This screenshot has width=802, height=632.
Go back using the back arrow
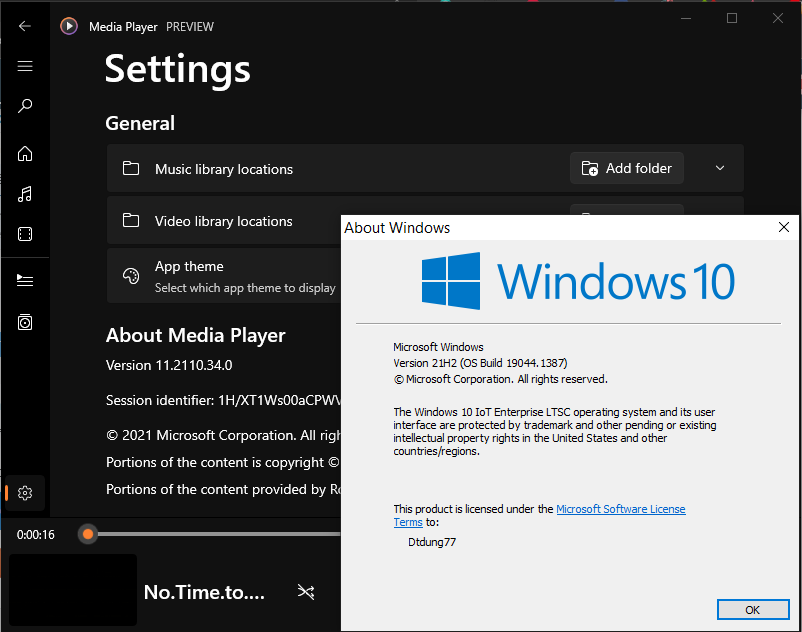(25, 26)
